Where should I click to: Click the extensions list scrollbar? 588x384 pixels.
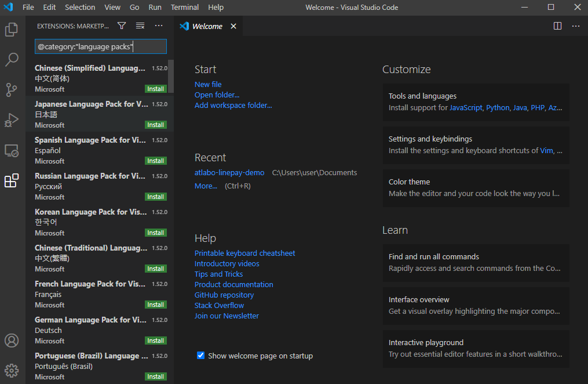171,76
